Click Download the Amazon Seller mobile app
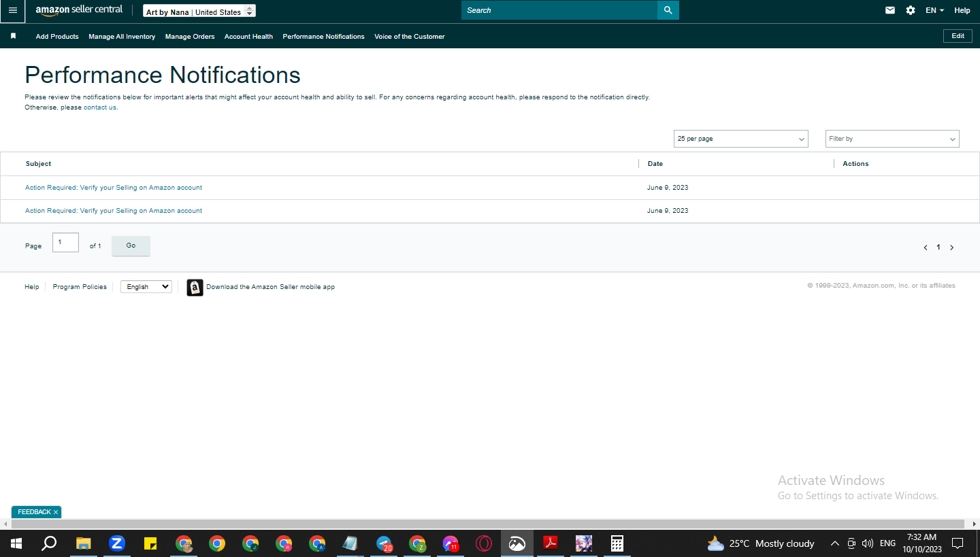Image resolution: width=980 pixels, height=557 pixels. point(270,287)
